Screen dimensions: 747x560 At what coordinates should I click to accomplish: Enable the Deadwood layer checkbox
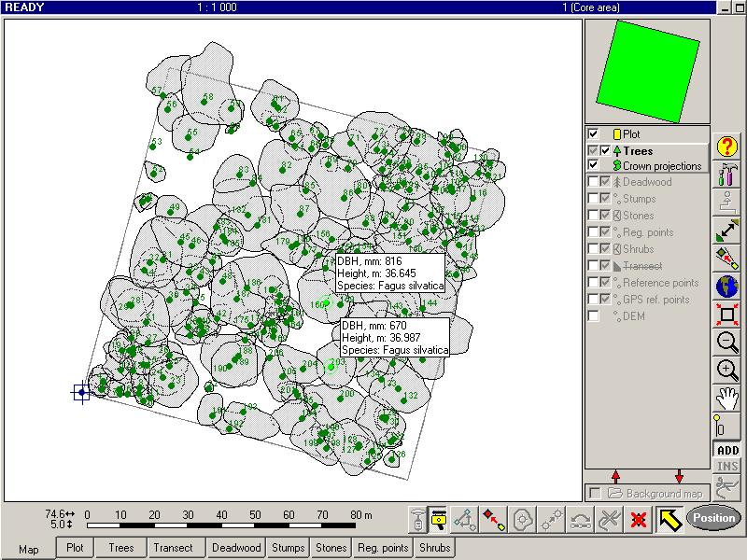click(x=593, y=182)
